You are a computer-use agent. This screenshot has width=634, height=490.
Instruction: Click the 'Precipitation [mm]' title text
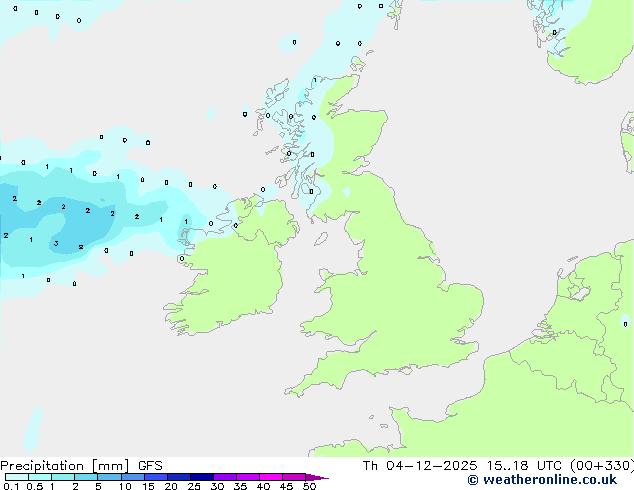(x=65, y=466)
